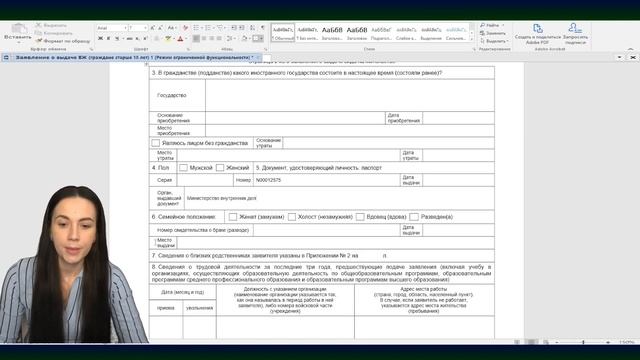640x360 pixels.
Task: Open the document tab list arrow
Action: [620, 58]
